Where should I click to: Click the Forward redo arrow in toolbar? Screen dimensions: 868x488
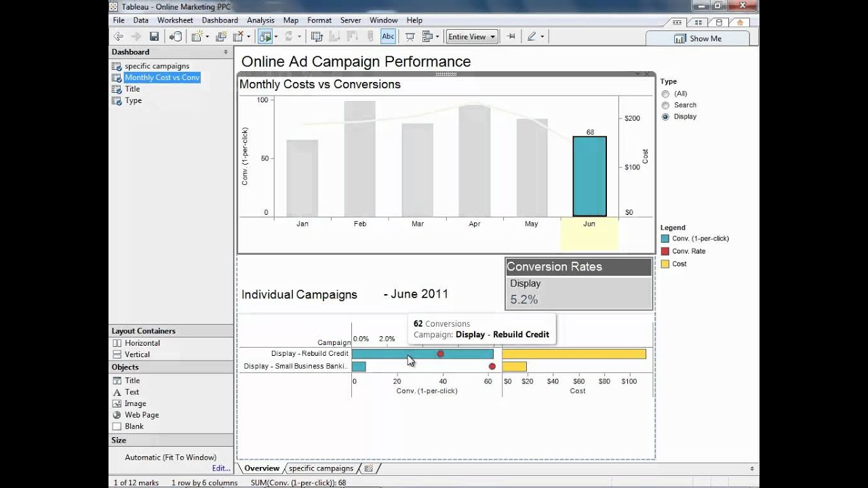pyautogui.click(x=136, y=37)
